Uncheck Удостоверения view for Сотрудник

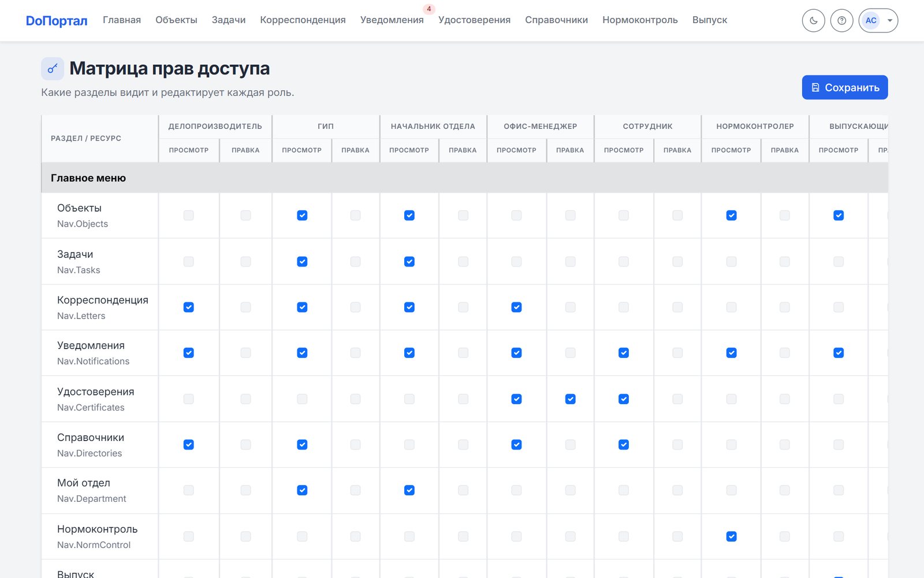(x=624, y=399)
